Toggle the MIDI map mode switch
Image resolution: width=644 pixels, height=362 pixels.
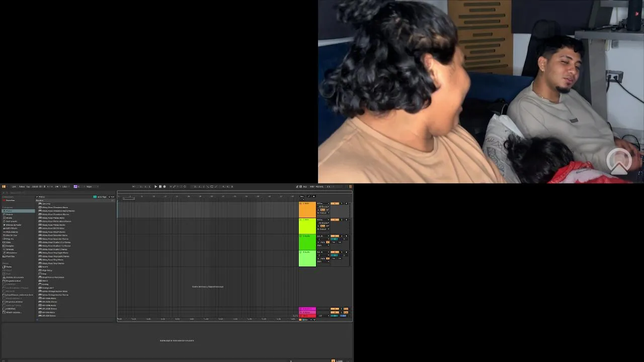[312, 187]
